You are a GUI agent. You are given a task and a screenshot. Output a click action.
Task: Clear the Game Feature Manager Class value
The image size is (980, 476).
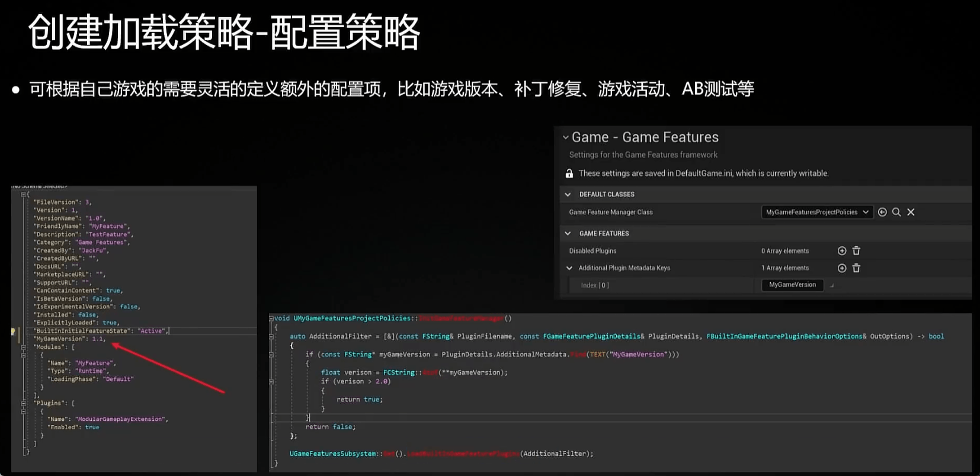pyautogui.click(x=911, y=212)
